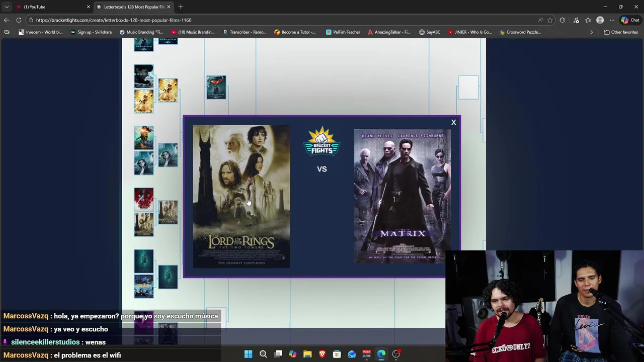The width and height of the screenshot is (644, 362).
Task: Open the tab search dropdown arrow
Action: coord(6,7)
